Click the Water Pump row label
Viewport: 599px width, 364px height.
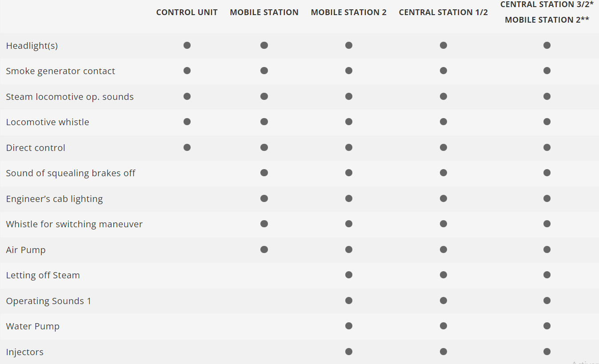coord(33,326)
